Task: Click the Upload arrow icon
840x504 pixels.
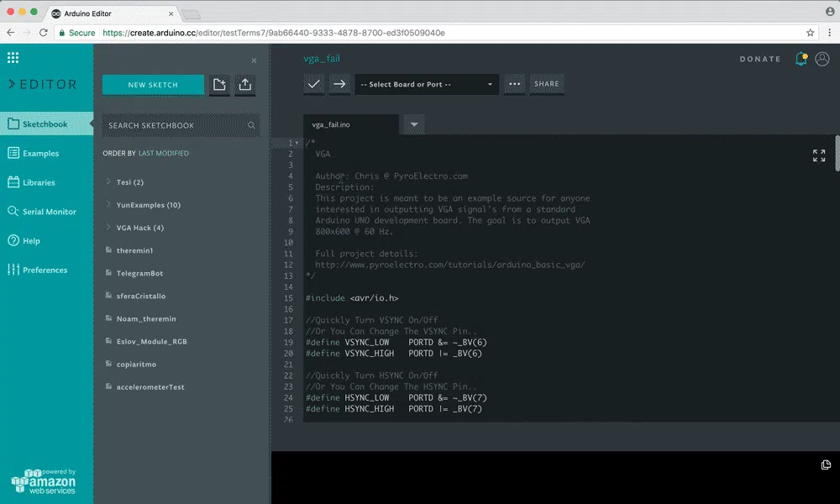Action: [x=339, y=84]
